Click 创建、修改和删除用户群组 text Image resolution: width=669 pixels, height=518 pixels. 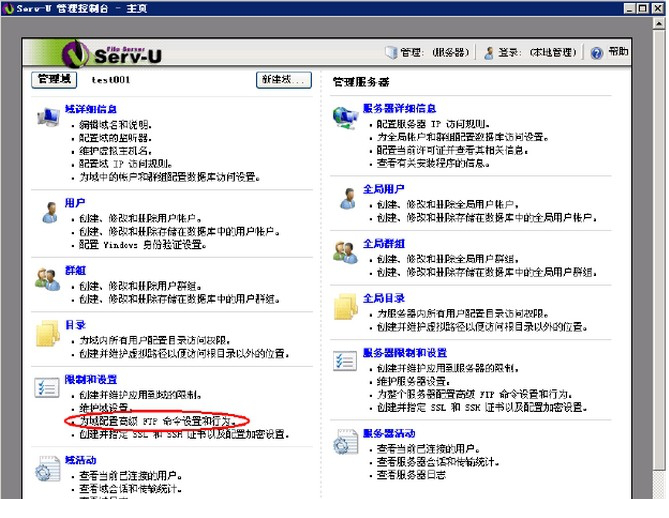tap(140, 286)
